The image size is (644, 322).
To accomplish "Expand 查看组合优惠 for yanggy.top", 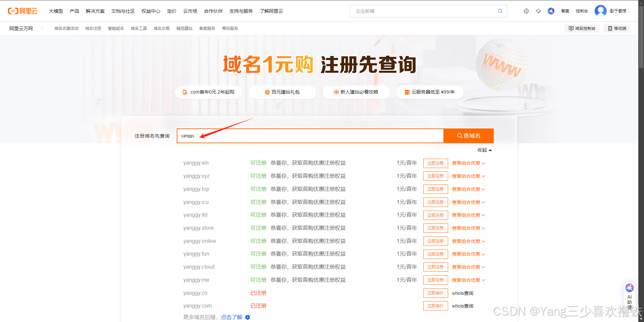I will pyautogui.click(x=469, y=189).
